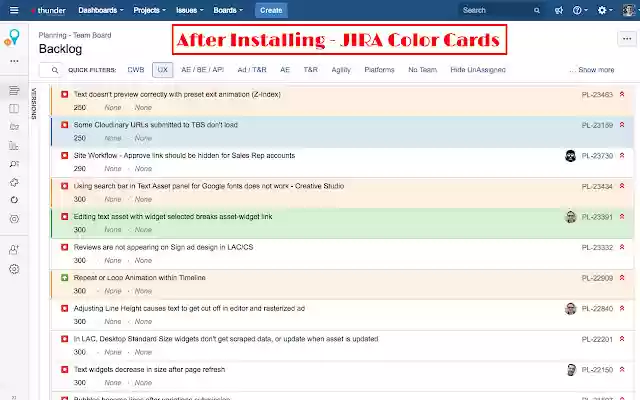Image resolution: width=640 pixels, height=400 pixels.
Task: Click the Planning - Team Board breadcrumb
Action: pos(75,35)
